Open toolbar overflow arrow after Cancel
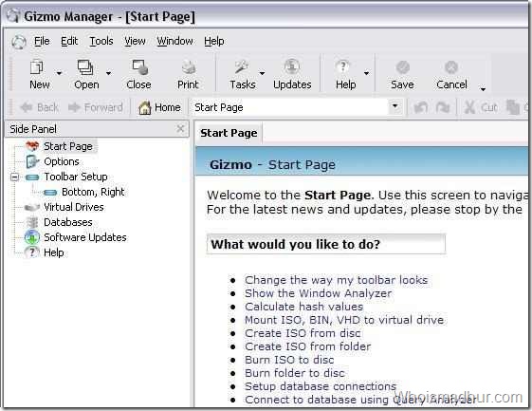 (x=483, y=89)
